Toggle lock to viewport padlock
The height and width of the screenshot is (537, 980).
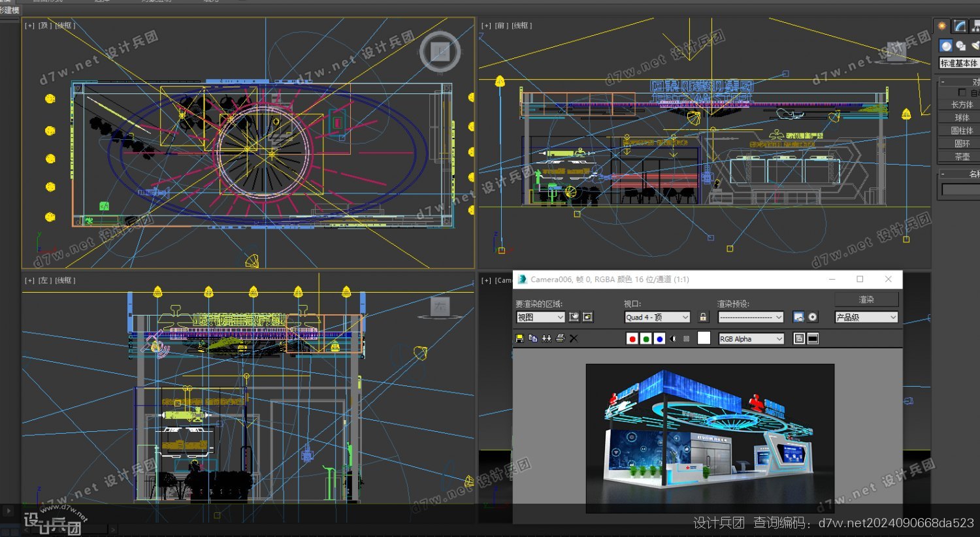tap(703, 317)
